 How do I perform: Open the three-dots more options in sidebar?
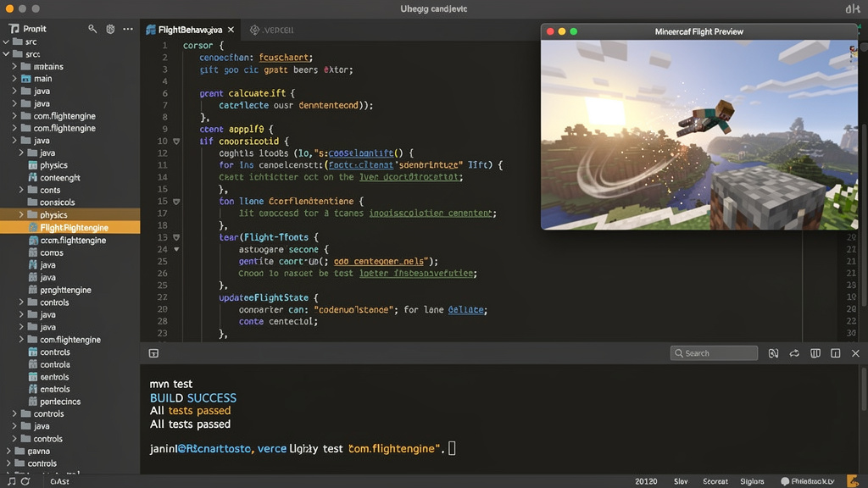[128, 29]
